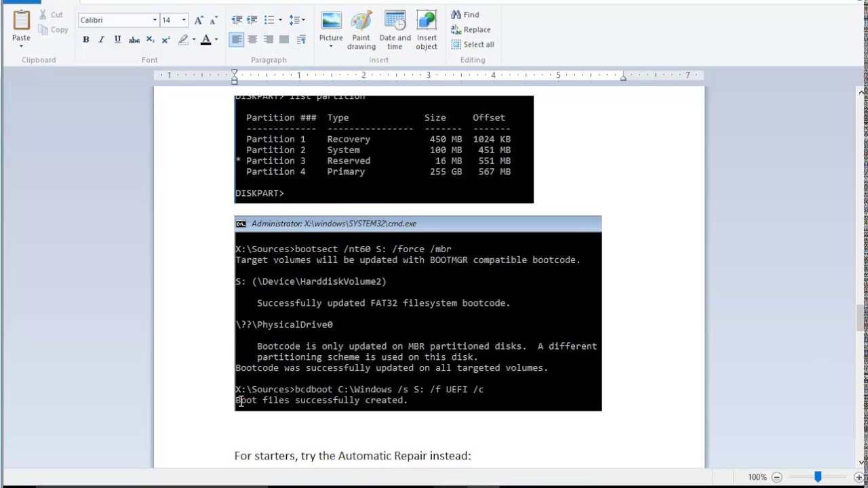The height and width of the screenshot is (488, 868).
Task: Apply the font text color
Action: (206, 40)
